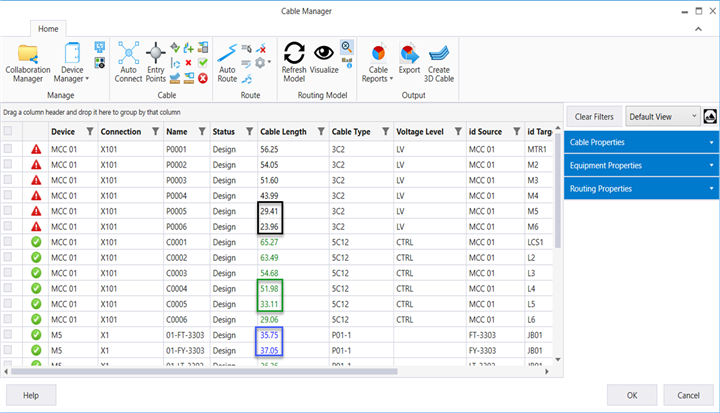Open the Default View dropdown
Viewport: 720px width, 413px height.
(663, 117)
